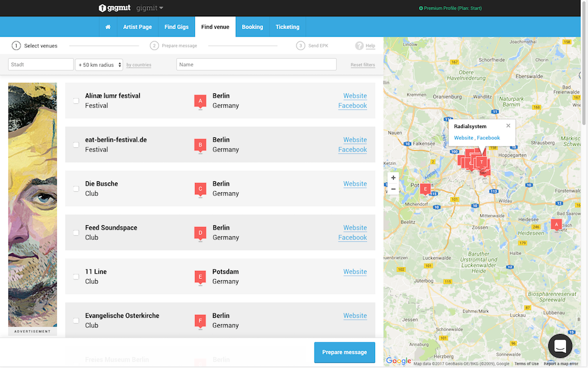588x368 pixels.
Task: Open the Help link
Action: tap(370, 46)
